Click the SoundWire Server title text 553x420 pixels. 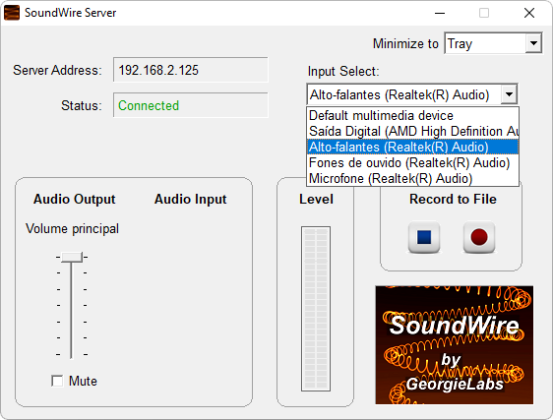(70, 13)
